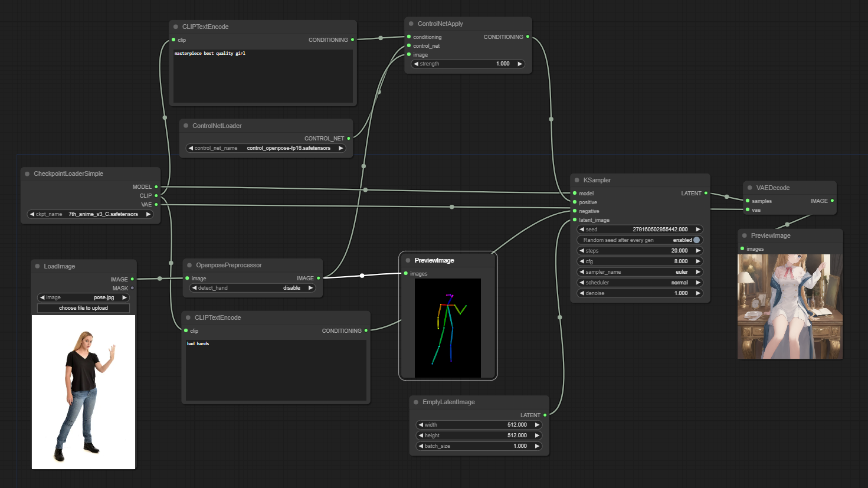Image resolution: width=868 pixels, height=488 pixels.
Task: Open the scheduler dropdown set to normal
Action: pyautogui.click(x=640, y=283)
